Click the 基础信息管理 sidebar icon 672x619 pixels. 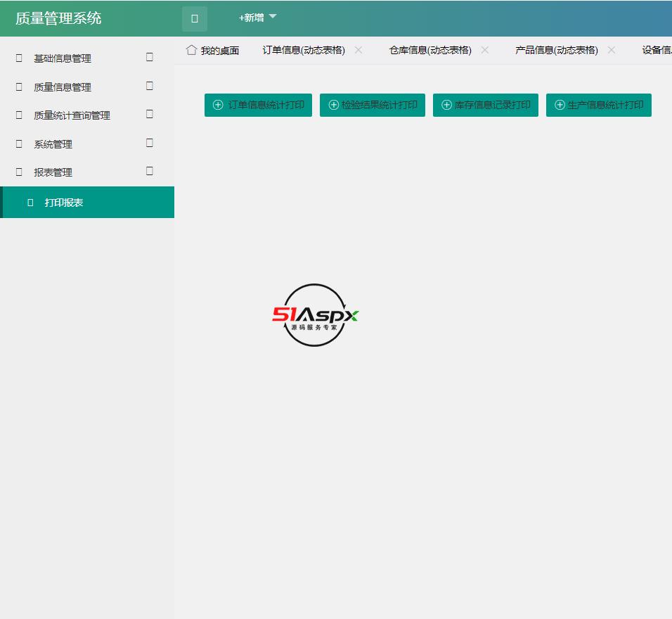(x=18, y=58)
